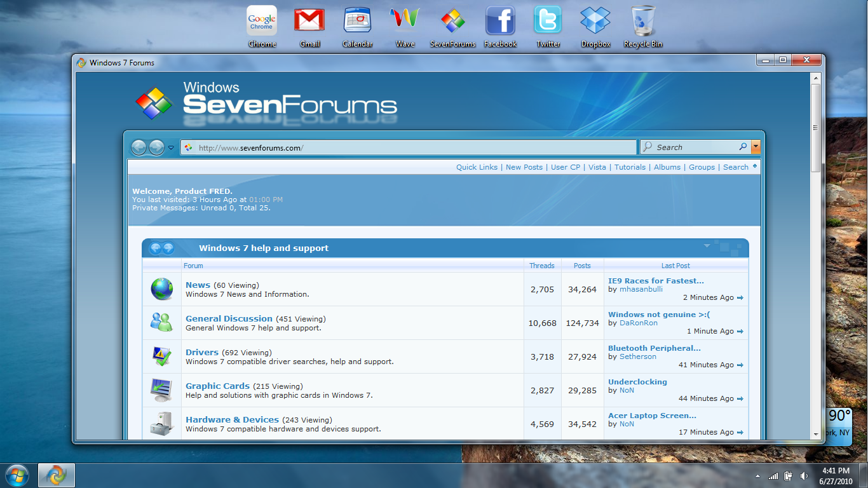View user mhasanbulli profile

coord(641,289)
